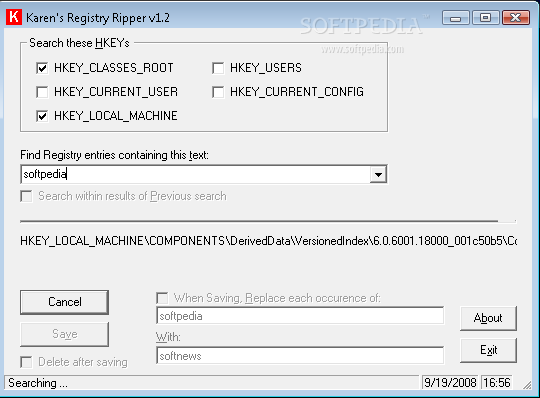The height and width of the screenshot is (398, 540).
Task: Uncheck the HKEY_LOCAL_MACHINE checkbox
Action: click(x=42, y=116)
